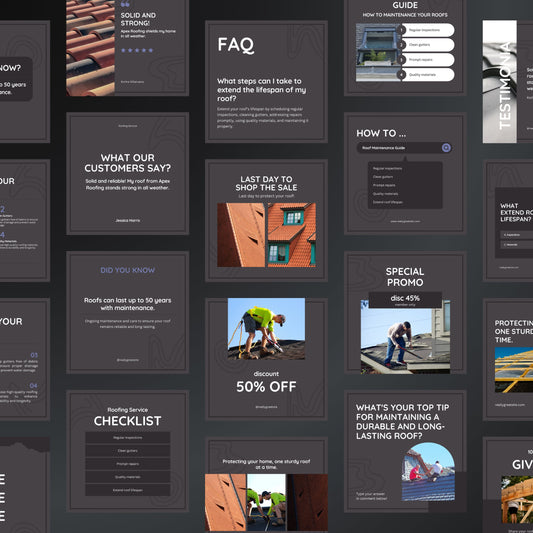Click the DID YOU KNOW purple heading
The image size is (533, 533).
[127, 270]
